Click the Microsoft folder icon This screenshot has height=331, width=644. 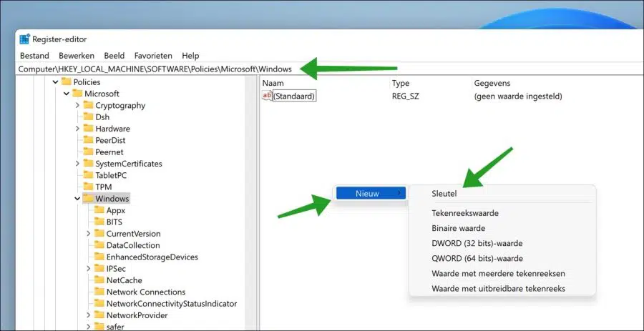click(x=77, y=94)
